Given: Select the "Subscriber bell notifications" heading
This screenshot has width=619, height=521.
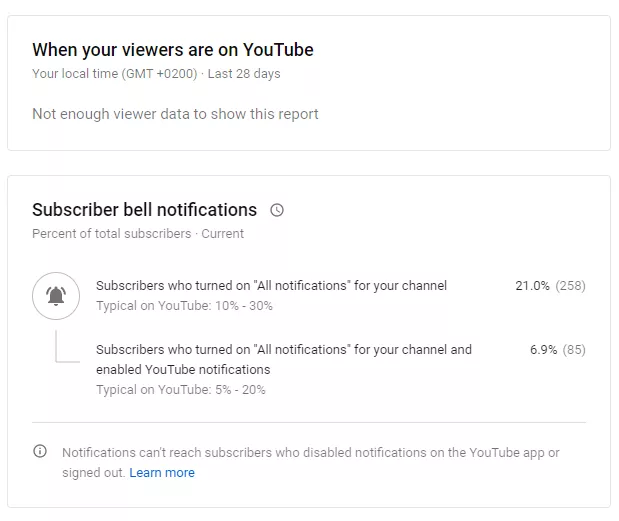Looking at the screenshot, I should pos(144,210).
